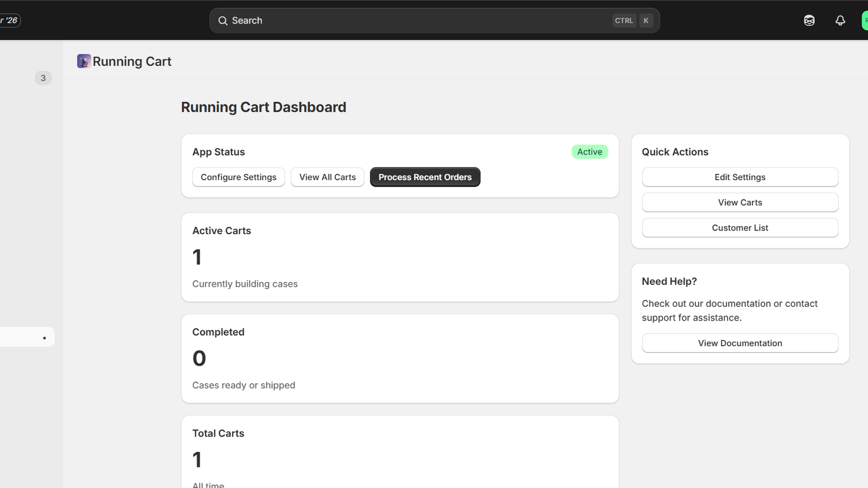Click the dot indicator in the left sidebar
Viewport: 868px width, 488px height.
(x=44, y=337)
